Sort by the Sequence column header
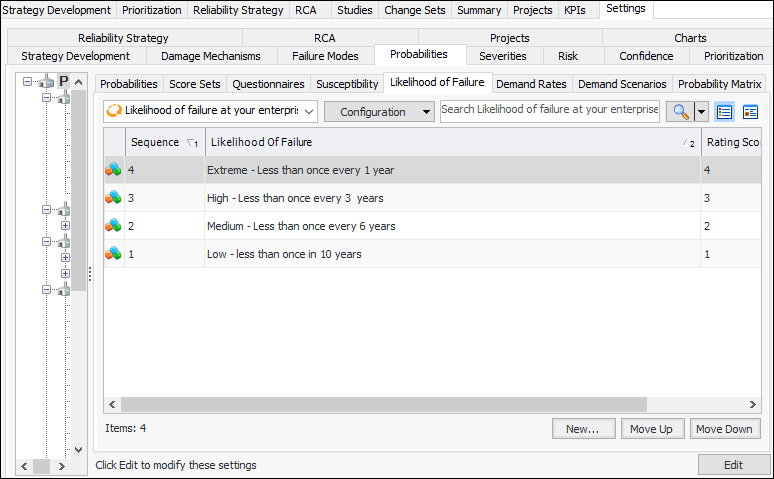Viewport: 774px width, 479px height. coord(164,142)
